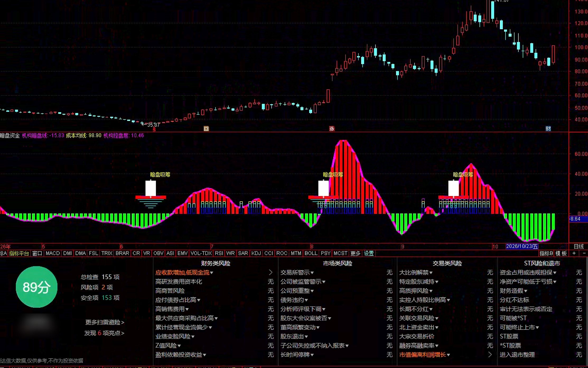Select the MACD indicator tab
588x368 pixels.
pos(53,253)
